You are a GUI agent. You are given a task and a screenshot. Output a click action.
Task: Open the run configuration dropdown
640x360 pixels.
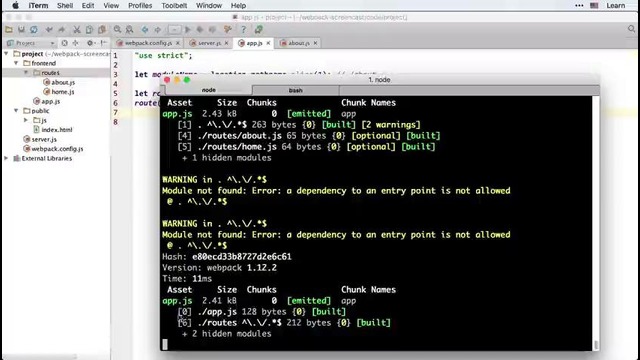(174, 29)
